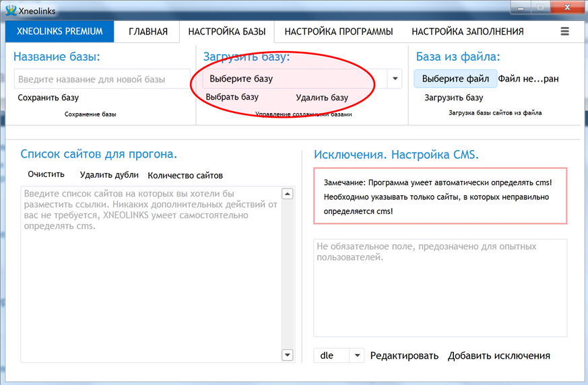Image resolution: width=588 pixels, height=385 pixels.
Task: Click the База из файла: heading
Action: tap(458, 57)
